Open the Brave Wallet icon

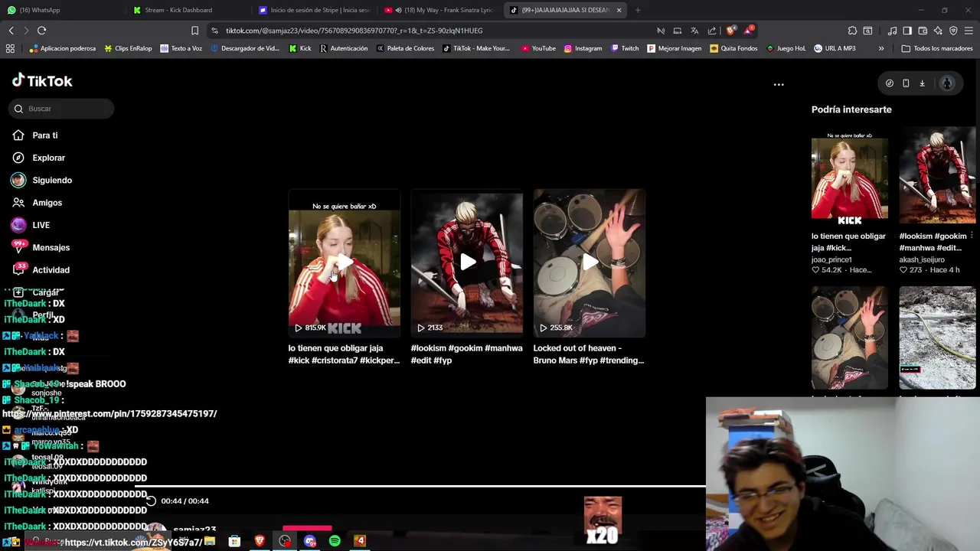coord(923,31)
